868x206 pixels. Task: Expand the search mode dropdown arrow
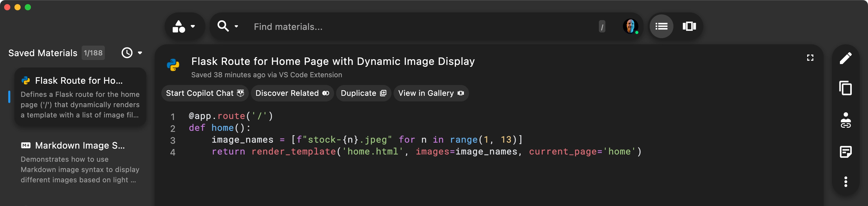click(236, 26)
